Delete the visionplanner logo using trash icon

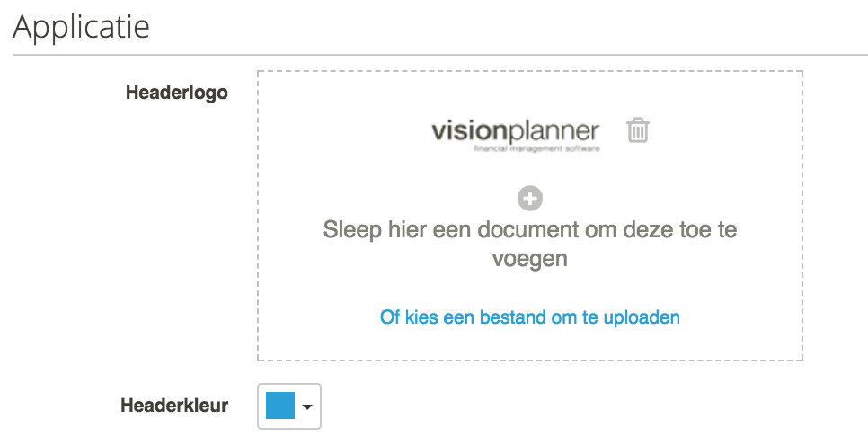coord(638,130)
